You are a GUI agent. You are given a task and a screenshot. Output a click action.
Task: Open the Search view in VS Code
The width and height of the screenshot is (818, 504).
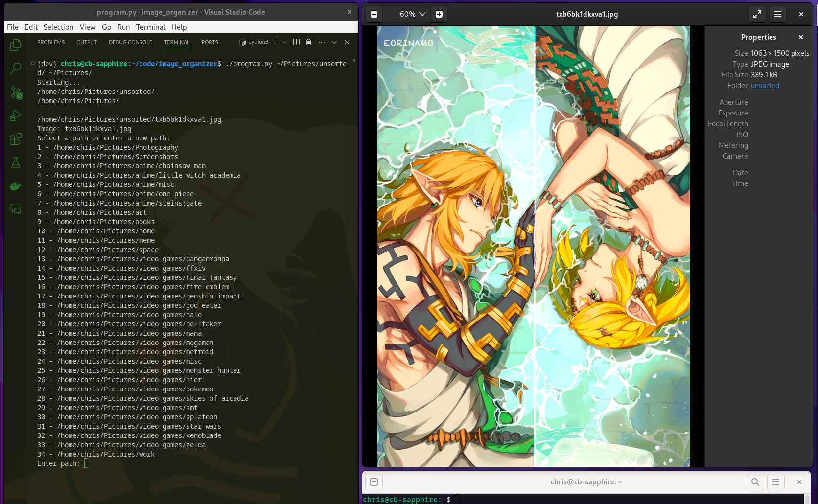[x=16, y=69]
